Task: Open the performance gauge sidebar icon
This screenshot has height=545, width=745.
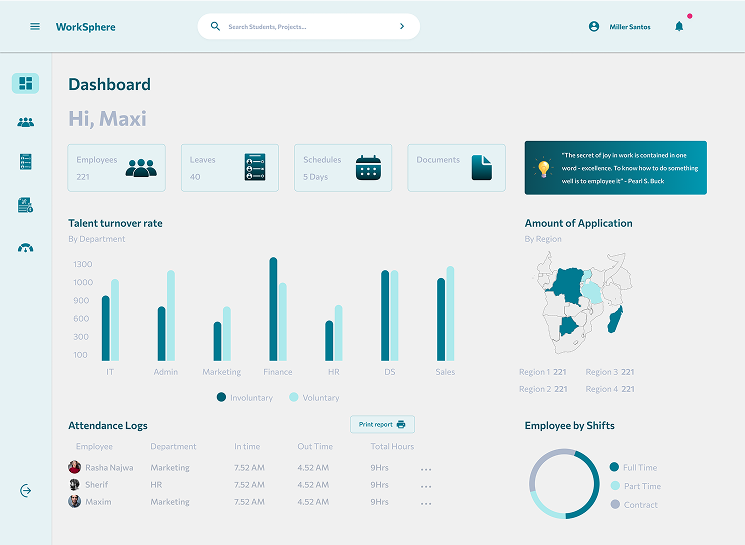Action: point(26,248)
